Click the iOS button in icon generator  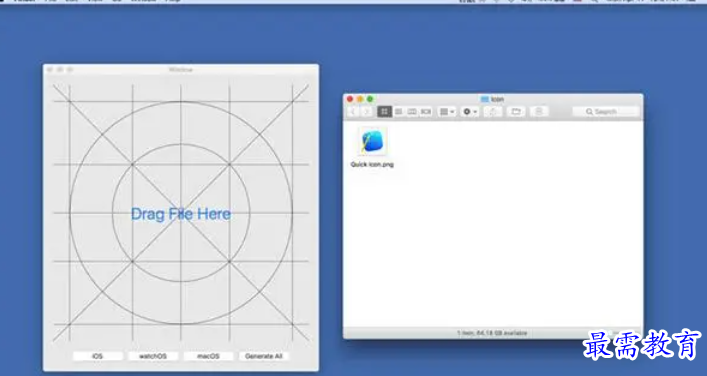click(x=98, y=356)
